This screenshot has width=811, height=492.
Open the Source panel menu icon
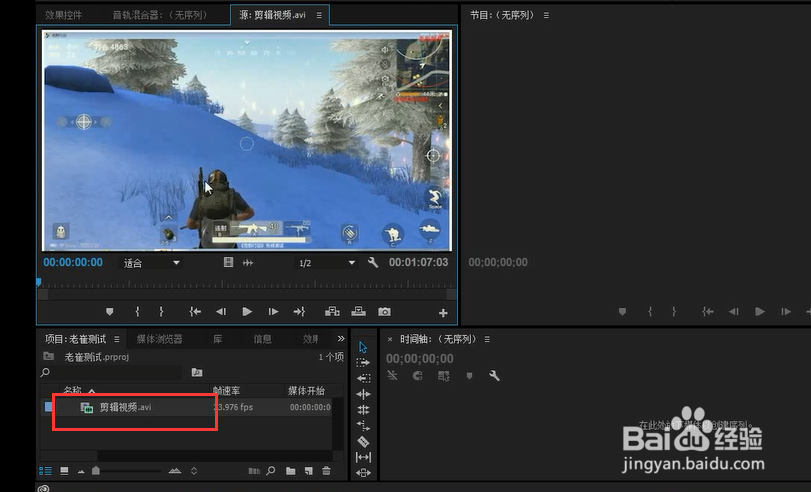click(x=319, y=15)
